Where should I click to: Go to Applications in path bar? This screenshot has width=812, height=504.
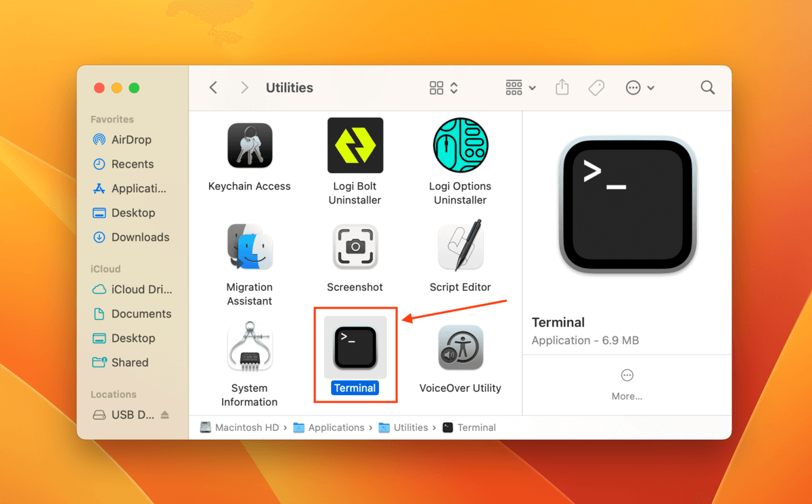point(329,428)
